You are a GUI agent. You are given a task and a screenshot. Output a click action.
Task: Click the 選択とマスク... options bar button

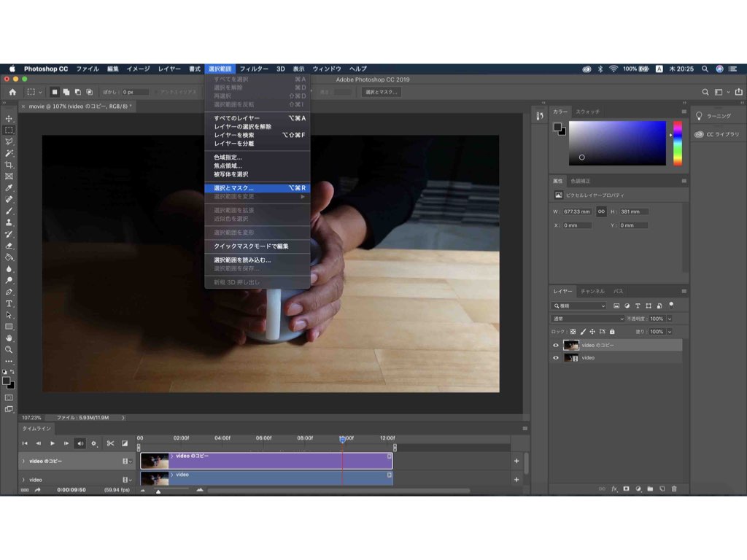[x=381, y=92]
